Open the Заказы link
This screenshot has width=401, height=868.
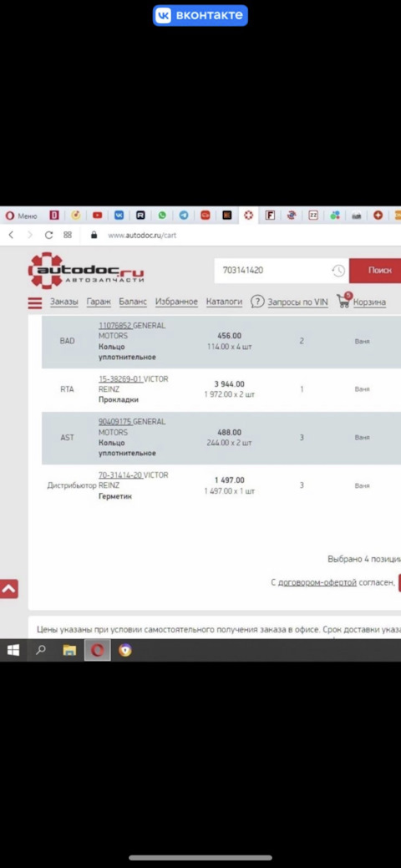pyautogui.click(x=64, y=302)
